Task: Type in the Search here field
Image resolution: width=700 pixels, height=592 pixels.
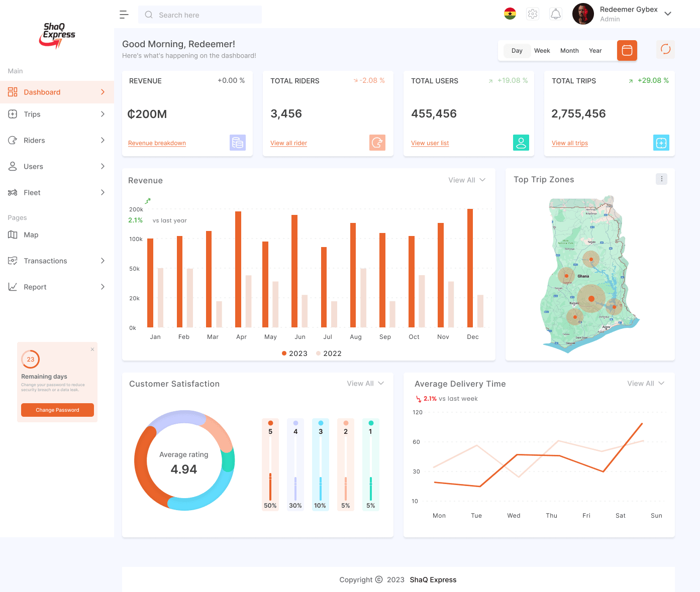Action: (200, 15)
